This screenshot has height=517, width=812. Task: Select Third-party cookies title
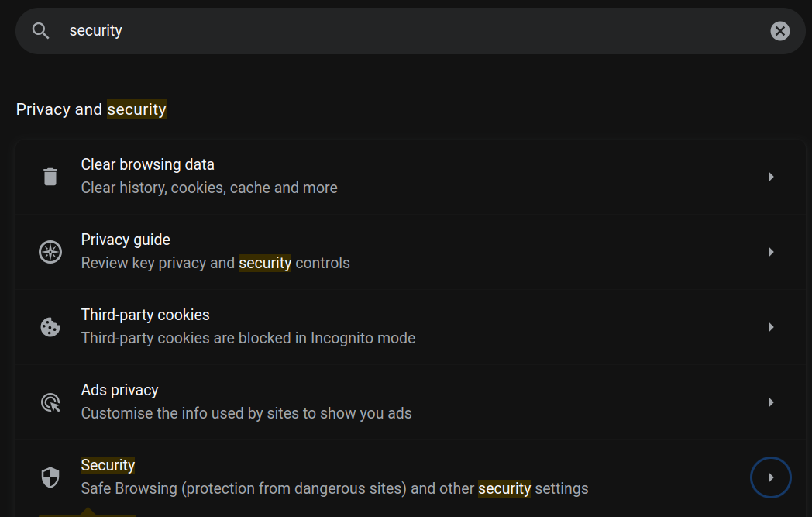coord(145,315)
